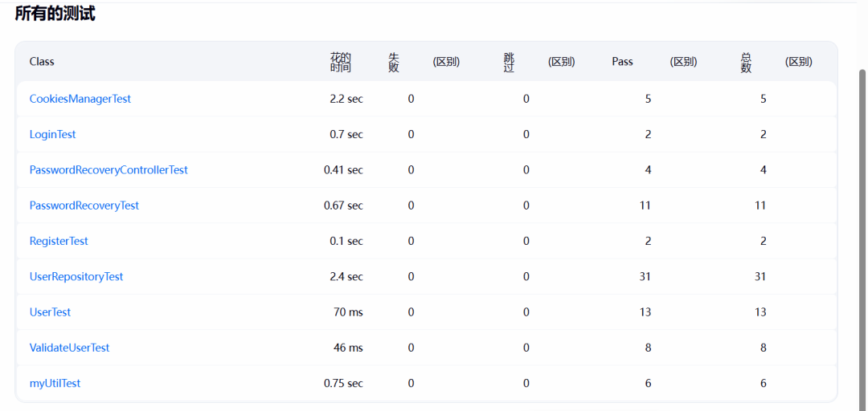Open the ValidateUserTest class link
This screenshot has width=868, height=411.
pos(69,348)
